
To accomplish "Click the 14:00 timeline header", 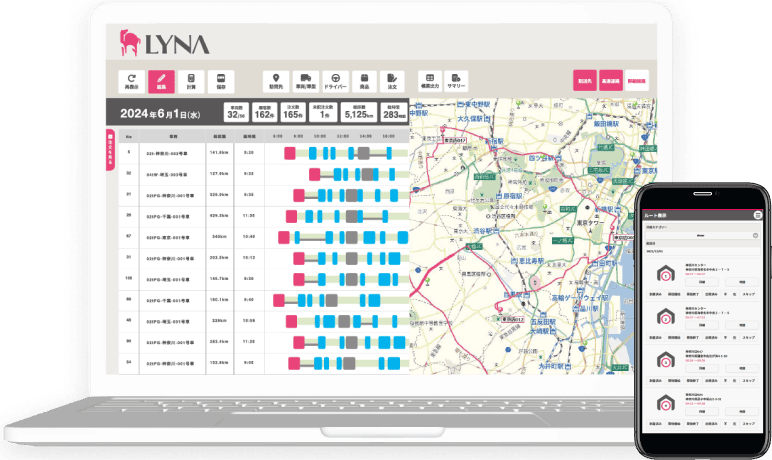I will [365, 136].
